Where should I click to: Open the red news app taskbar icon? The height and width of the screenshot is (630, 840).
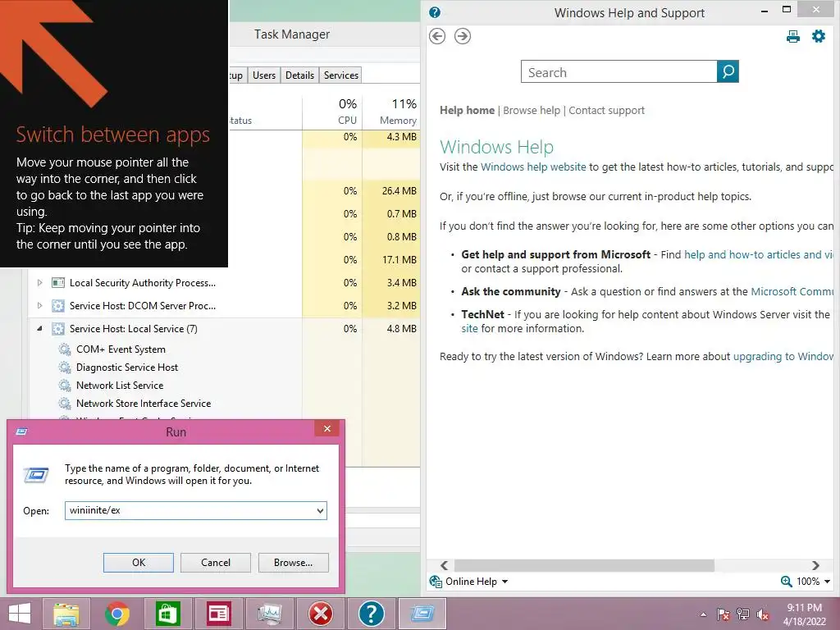click(x=218, y=614)
